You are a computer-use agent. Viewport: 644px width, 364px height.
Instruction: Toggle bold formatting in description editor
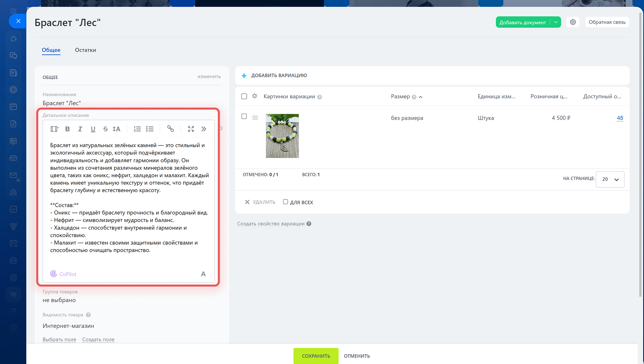[x=67, y=129]
